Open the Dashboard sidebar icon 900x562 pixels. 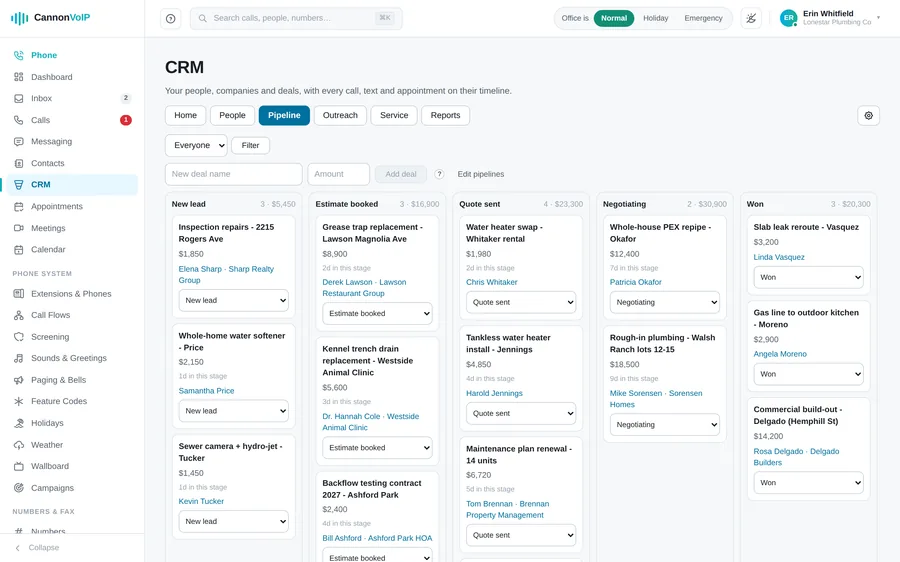pos(19,77)
